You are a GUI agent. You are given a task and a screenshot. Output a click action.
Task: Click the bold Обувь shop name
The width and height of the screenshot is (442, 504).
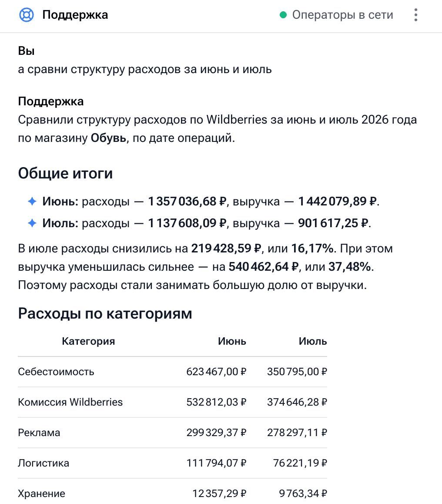108,138
